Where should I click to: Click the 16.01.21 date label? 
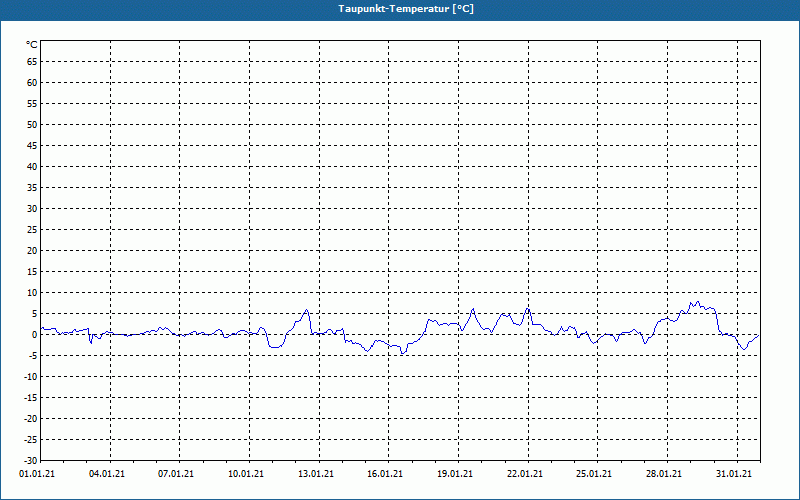[385, 474]
